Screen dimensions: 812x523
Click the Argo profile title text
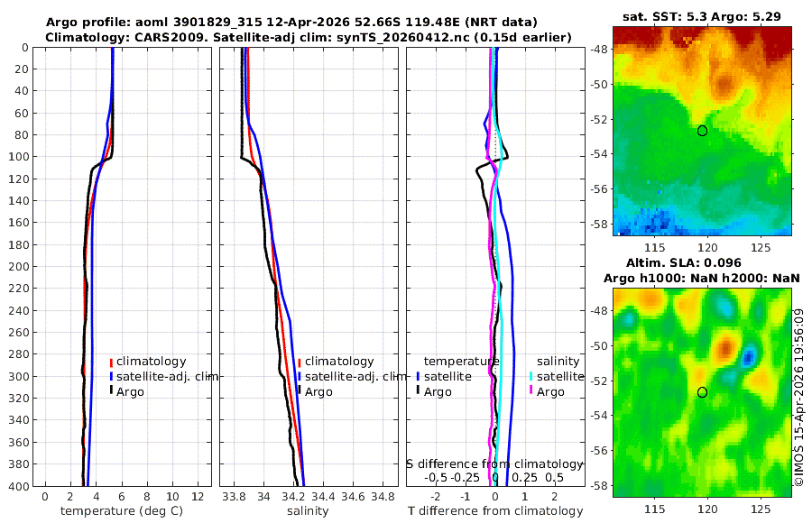(291, 23)
